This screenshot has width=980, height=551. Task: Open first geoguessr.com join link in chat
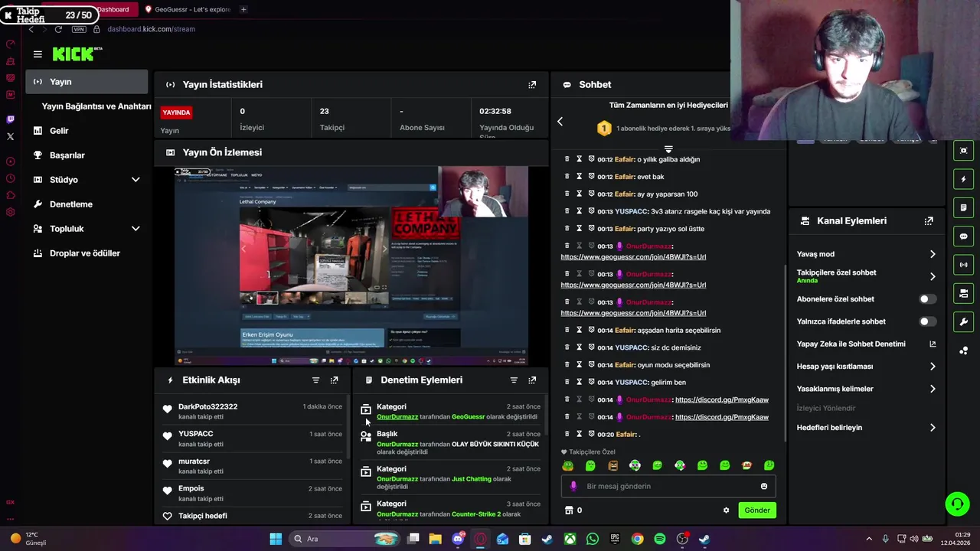(x=633, y=257)
